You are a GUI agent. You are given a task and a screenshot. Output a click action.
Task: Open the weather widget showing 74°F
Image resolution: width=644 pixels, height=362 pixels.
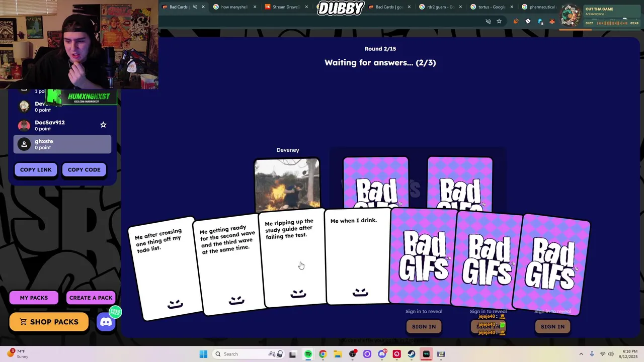[17, 354]
